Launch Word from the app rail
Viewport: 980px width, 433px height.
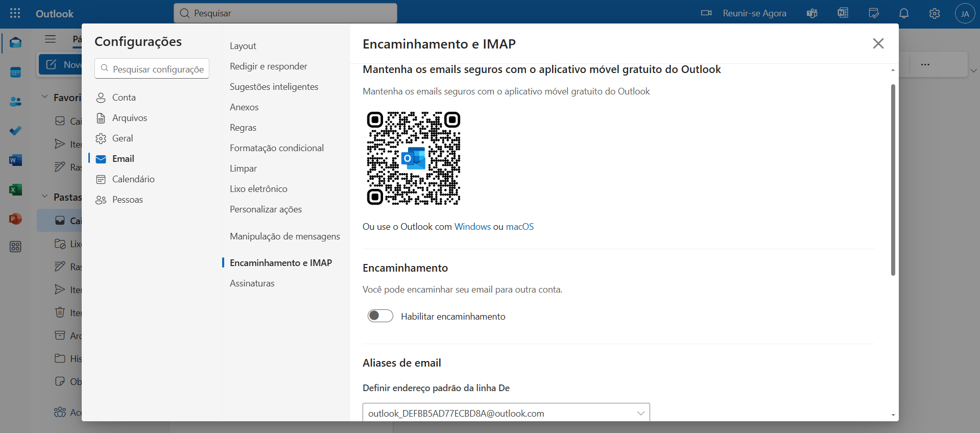(15, 160)
